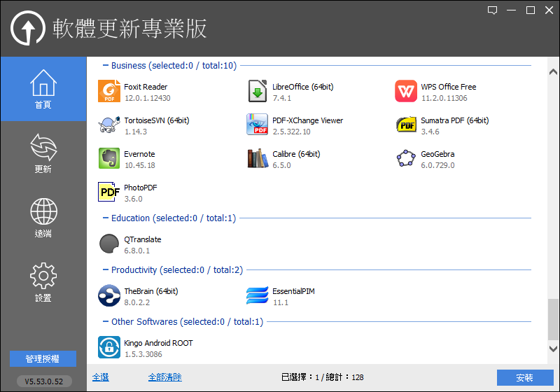Image resolution: width=560 pixels, height=392 pixels.
Task: Click 全部清除 clear all link
Action: tap(165, 377)
